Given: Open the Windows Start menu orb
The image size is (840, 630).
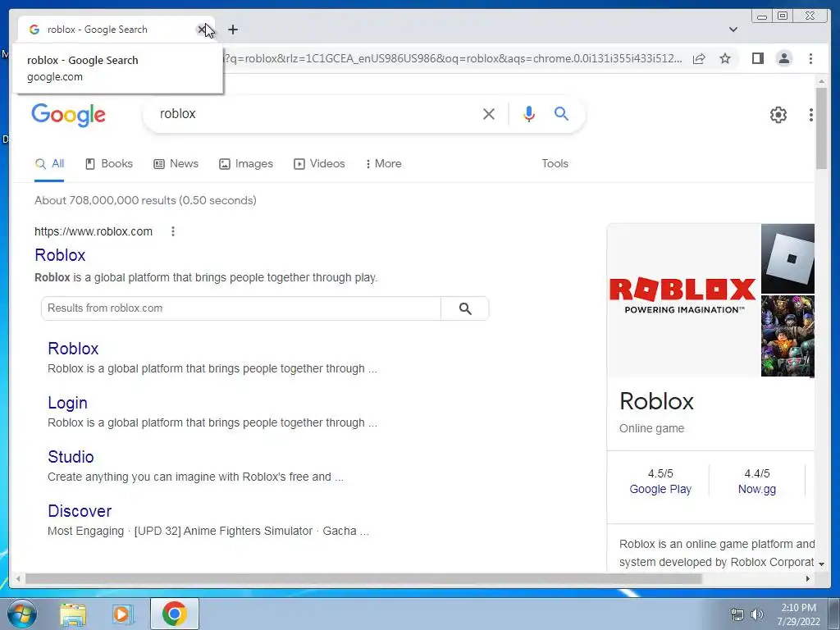Looking at the screenshot, I should pos(22,614).
